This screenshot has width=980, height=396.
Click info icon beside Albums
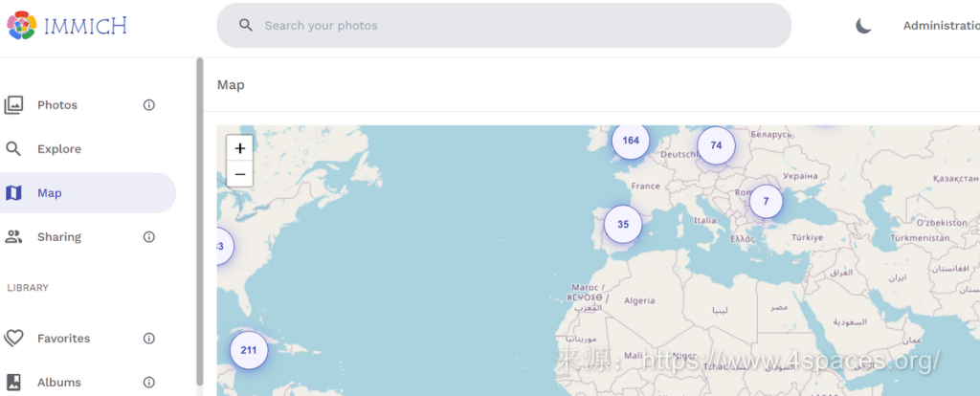pos(149,383)
